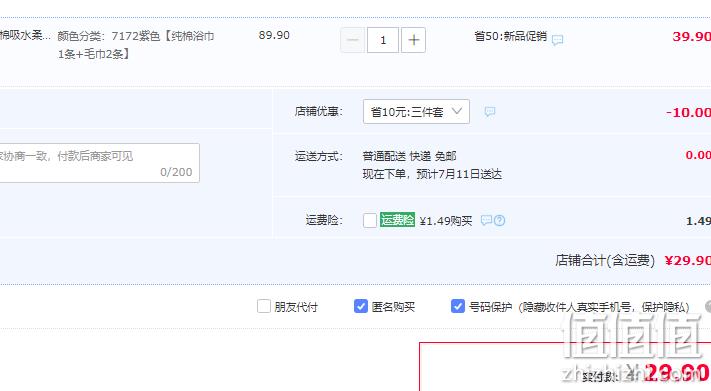711x391 pixels.
Task: Click the original unit price 89.90
Action: (x=274, y=35)
